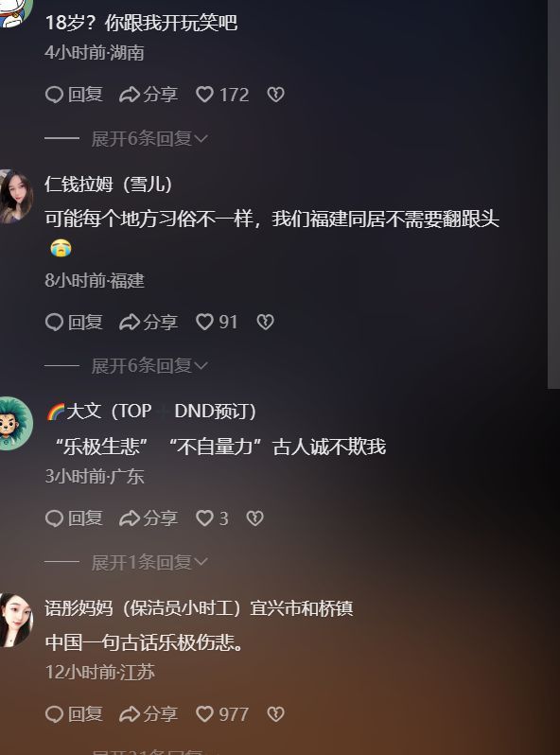Viewport: 560px width, 755px height.
Task: Dislike the "18岁" comment via broken heart
Action: [x=276, y=95]
